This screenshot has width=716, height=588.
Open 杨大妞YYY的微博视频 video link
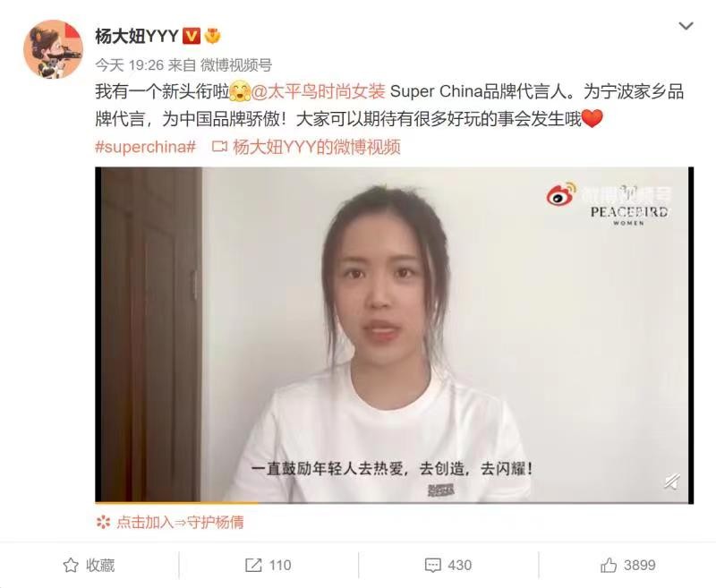(x=317, y=147)
